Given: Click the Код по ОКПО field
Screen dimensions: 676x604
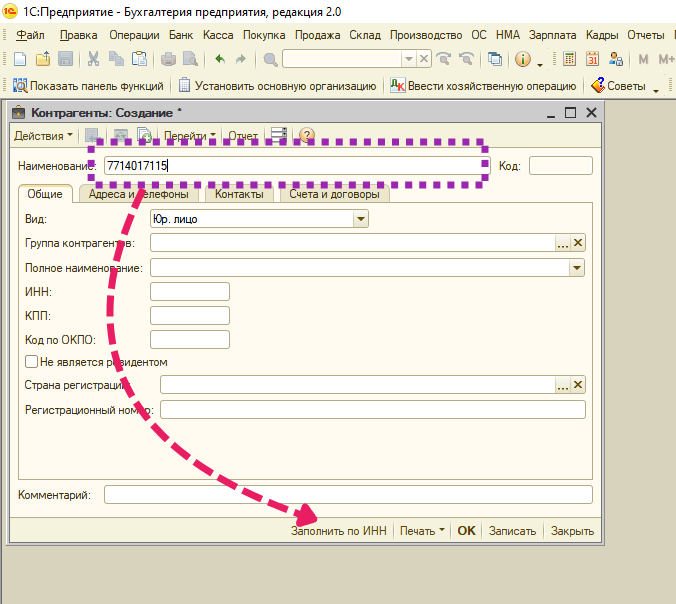Looking at the screenshot, I should point(190,340).
